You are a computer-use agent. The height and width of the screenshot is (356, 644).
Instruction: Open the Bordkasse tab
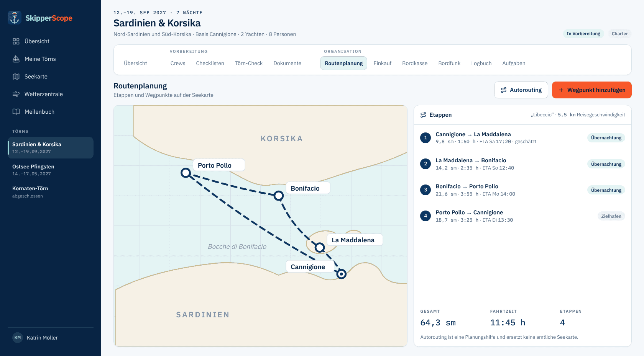click(x=415, y=63)
